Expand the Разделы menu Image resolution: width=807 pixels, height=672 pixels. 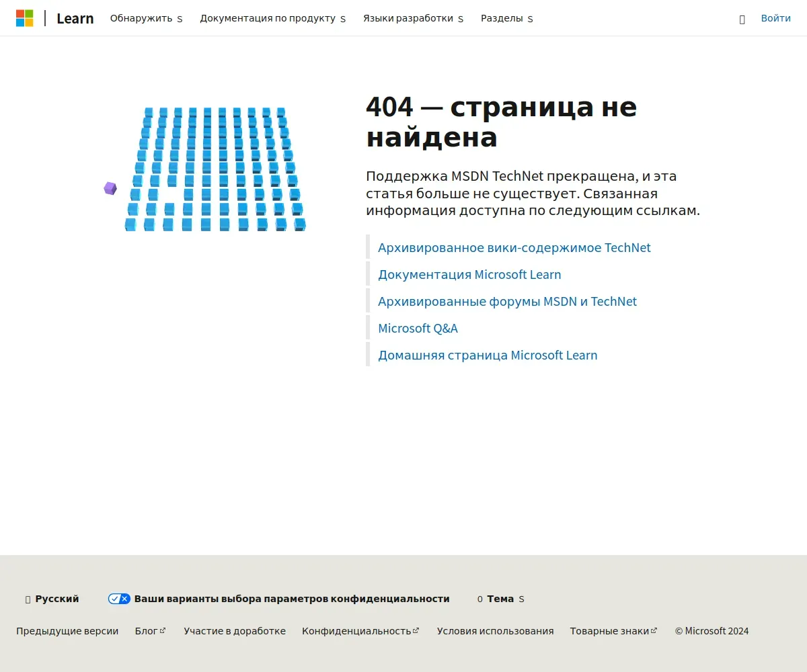click(507, 19)
